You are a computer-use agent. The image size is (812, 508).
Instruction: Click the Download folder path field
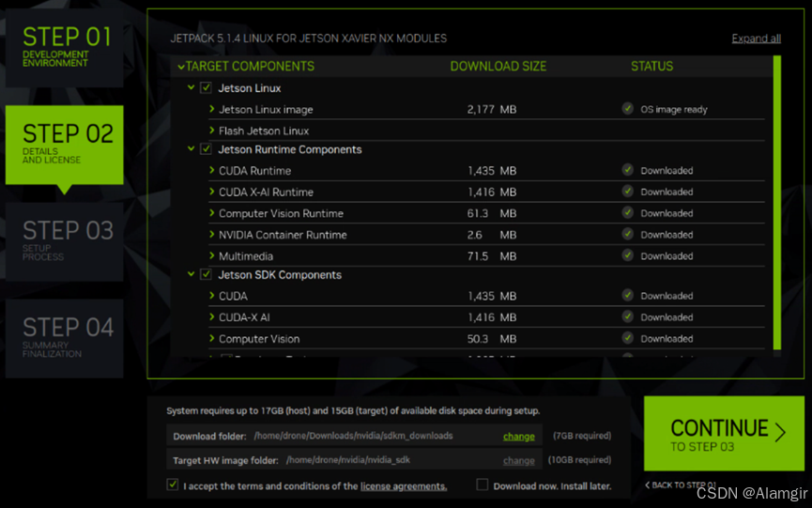(x=354, y=436)
